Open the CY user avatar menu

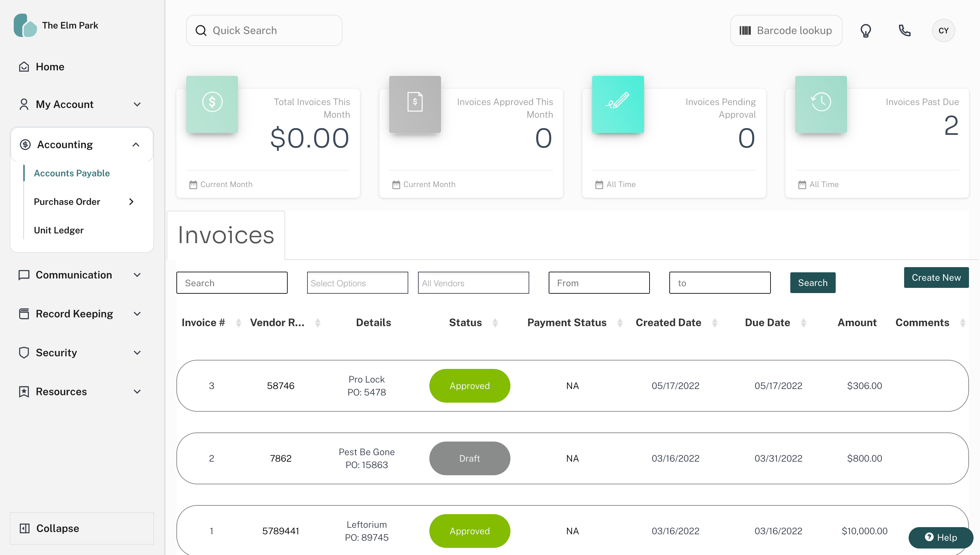tap(943, 30)
